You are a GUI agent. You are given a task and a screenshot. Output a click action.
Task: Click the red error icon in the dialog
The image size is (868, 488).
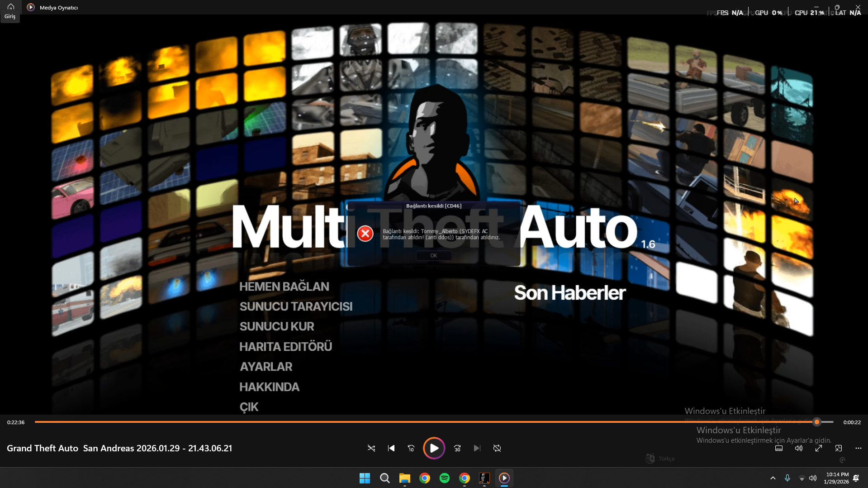pyautogui.click(x=365, y=234)
